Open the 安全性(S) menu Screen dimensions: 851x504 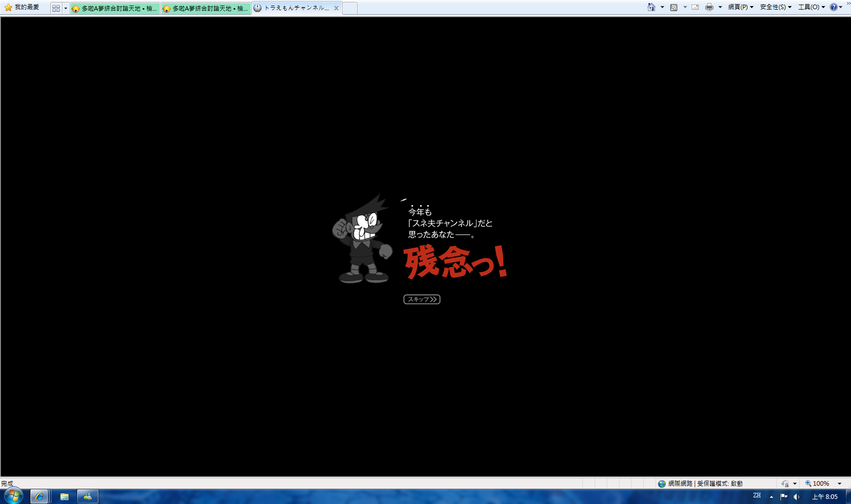776,7
